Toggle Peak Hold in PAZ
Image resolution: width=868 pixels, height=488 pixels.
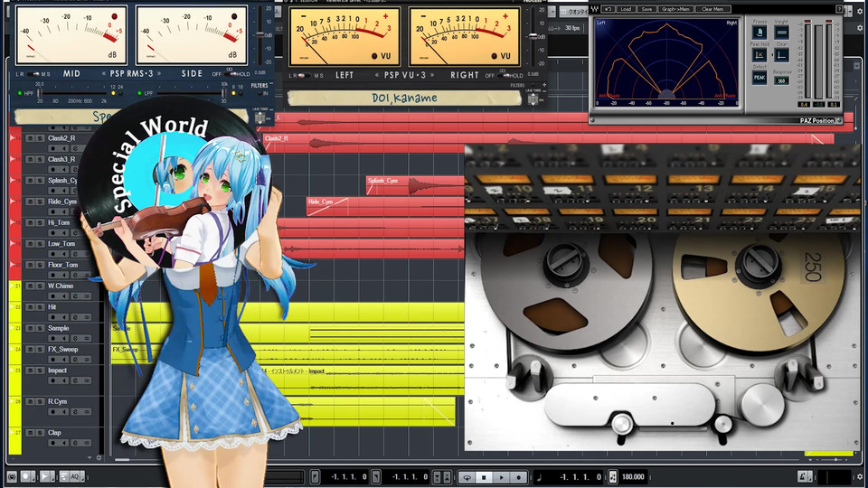point(759,55)
